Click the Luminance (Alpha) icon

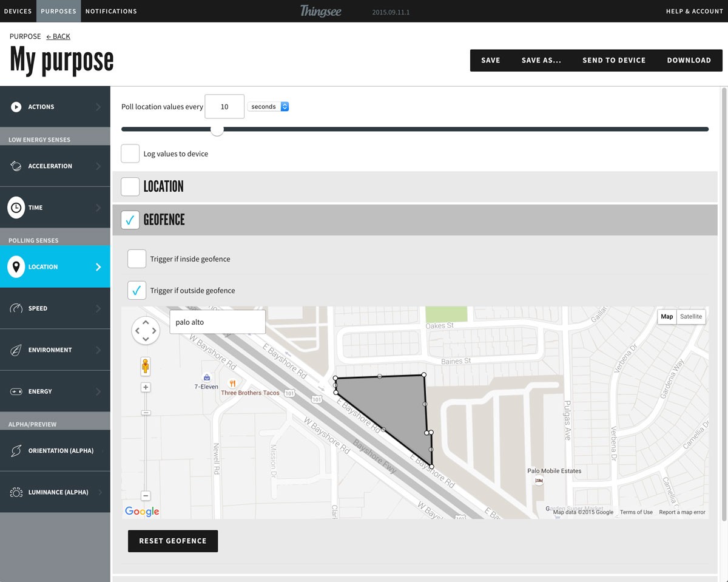point(16,492)
